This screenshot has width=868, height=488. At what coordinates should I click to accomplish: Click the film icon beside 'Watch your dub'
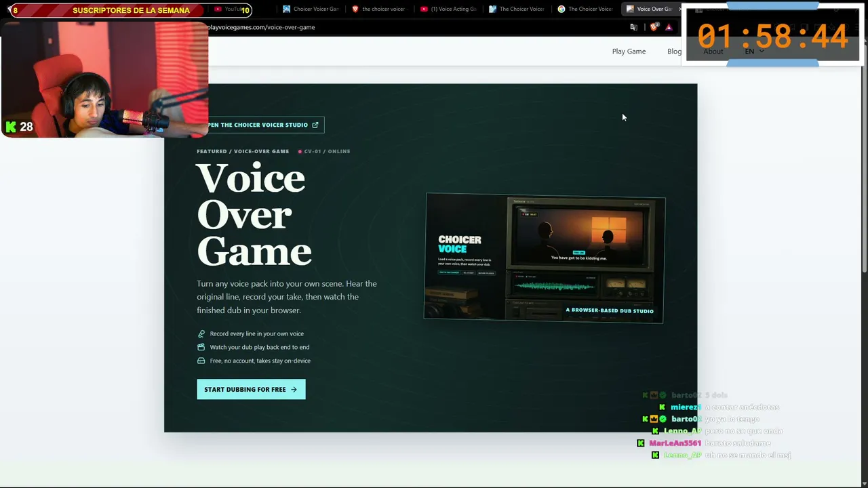201,347
